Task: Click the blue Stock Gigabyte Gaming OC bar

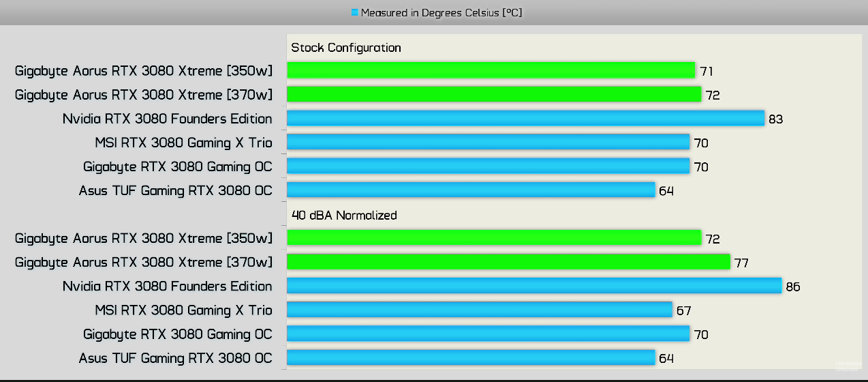Action: 488,166
